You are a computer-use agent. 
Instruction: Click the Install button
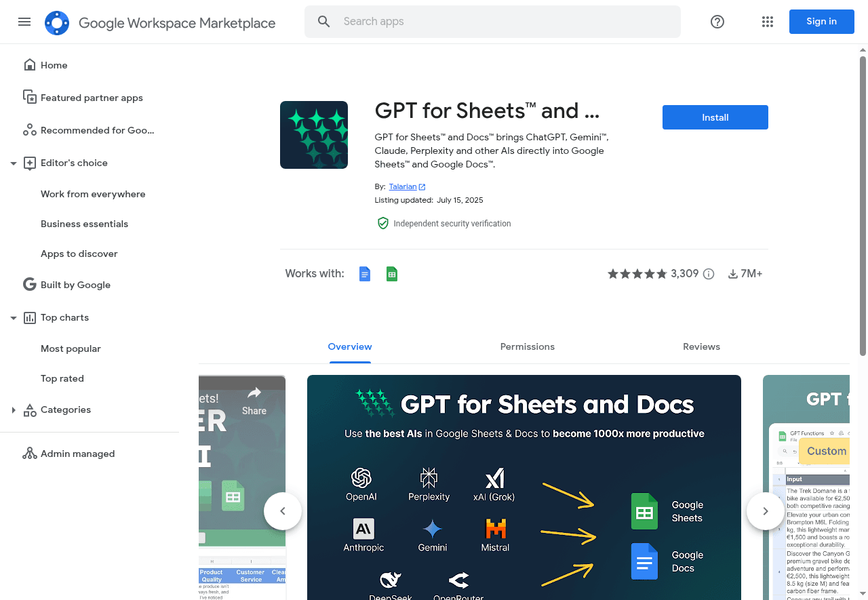point(715,117)
